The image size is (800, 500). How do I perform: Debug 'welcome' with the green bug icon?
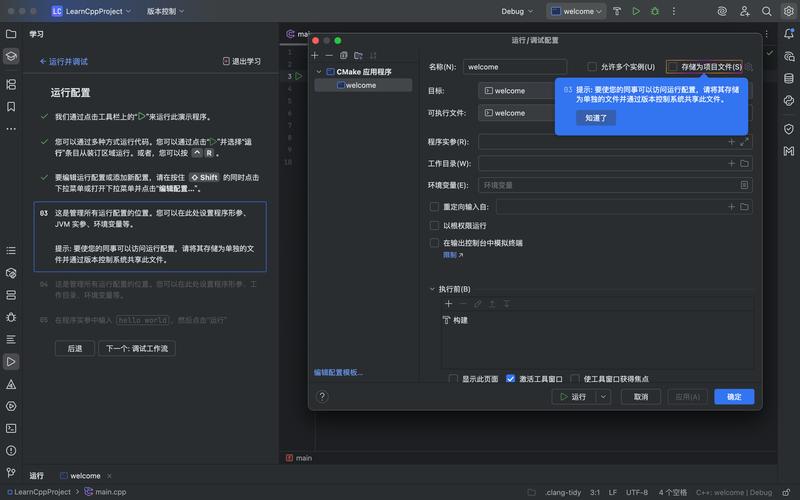point(655,11)
